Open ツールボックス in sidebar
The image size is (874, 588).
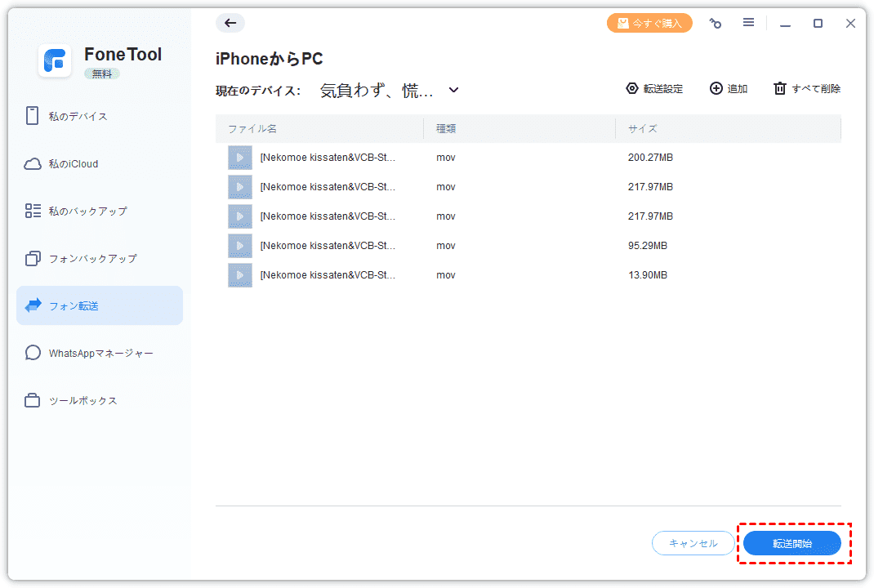click(x=82, y=400)
